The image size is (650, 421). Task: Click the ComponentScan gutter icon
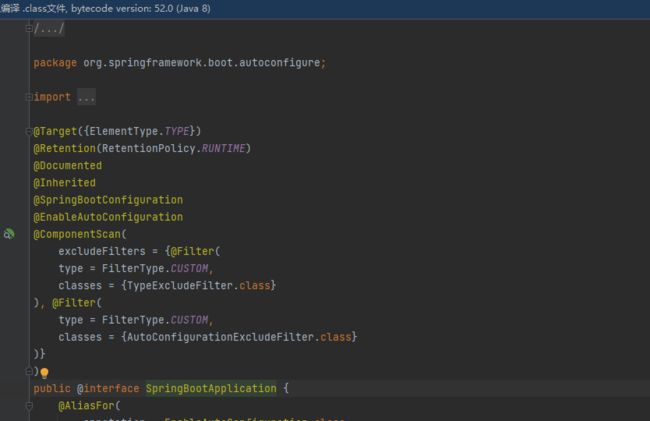pyautogui.click(x=9, y=234)
